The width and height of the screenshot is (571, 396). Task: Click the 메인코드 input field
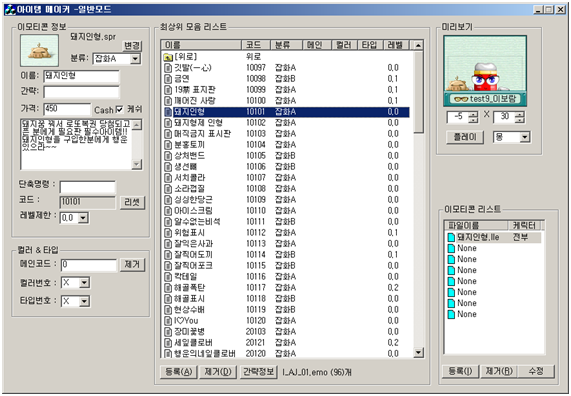coord(89,264)
